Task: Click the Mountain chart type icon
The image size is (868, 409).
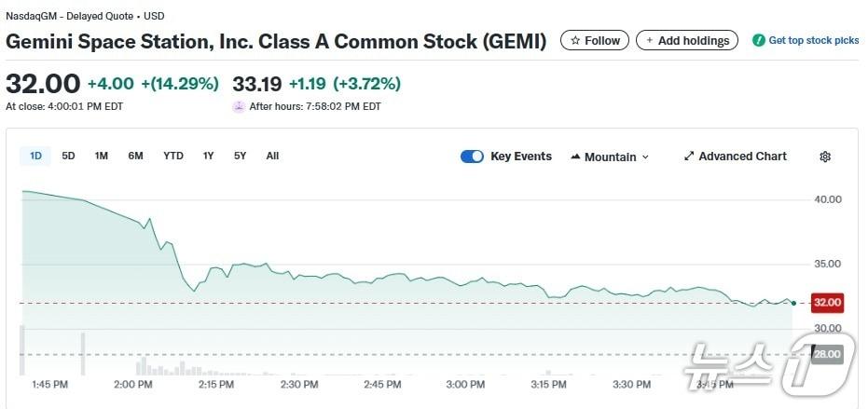Action: pos(575,157)
